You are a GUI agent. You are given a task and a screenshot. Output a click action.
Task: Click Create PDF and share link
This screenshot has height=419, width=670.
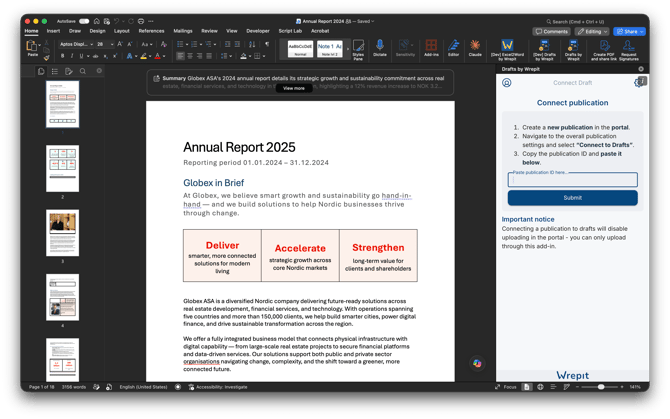603,50
